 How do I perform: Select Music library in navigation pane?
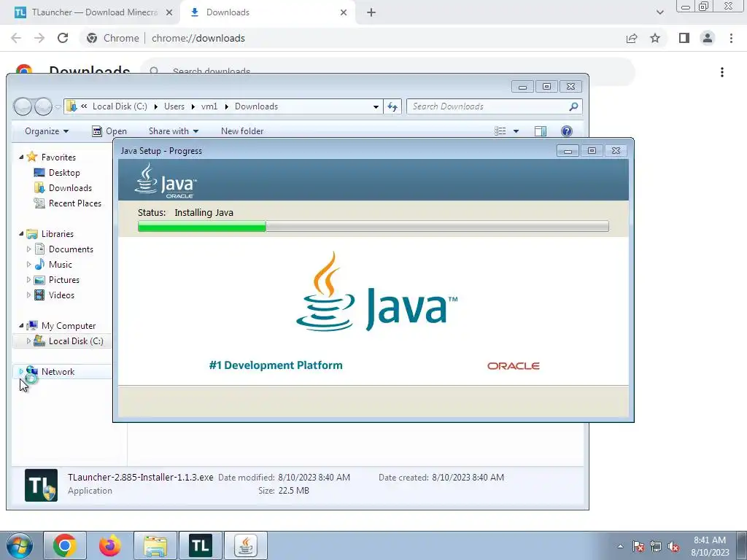coord(60,264)
